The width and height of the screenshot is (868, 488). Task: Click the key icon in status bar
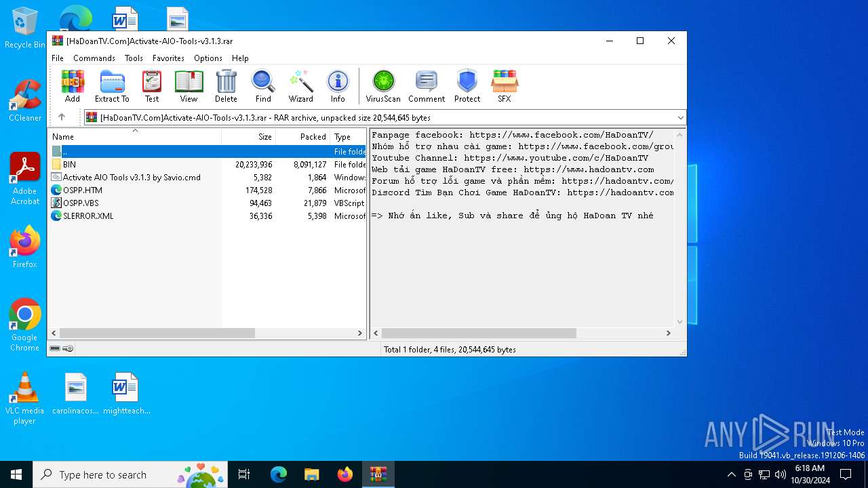pos(68,348)
